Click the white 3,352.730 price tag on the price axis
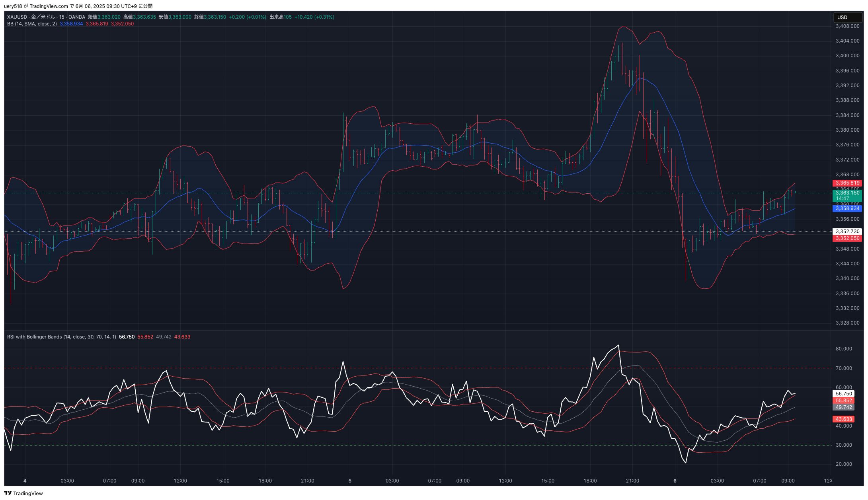868x500 pixels. point(847,232)
